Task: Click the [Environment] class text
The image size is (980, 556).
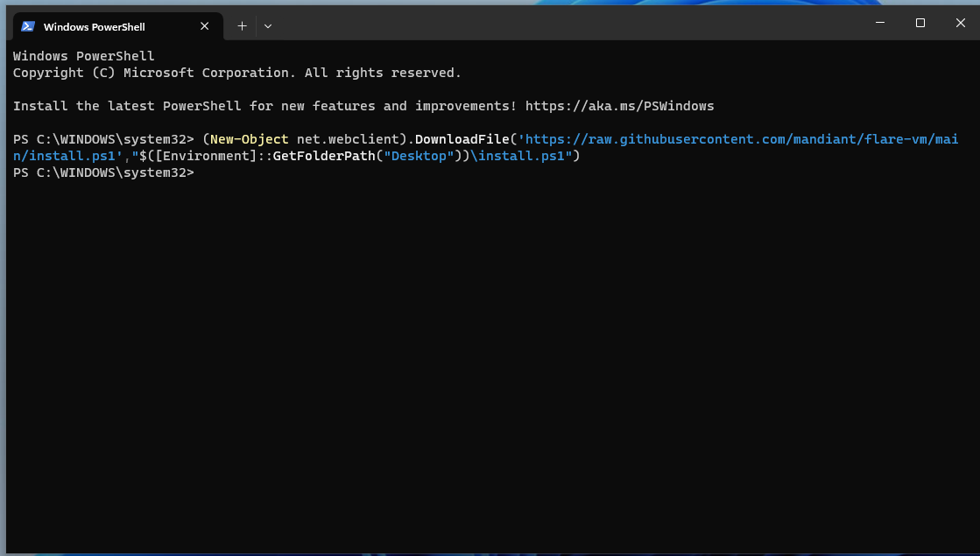Action: click(205, 156)
